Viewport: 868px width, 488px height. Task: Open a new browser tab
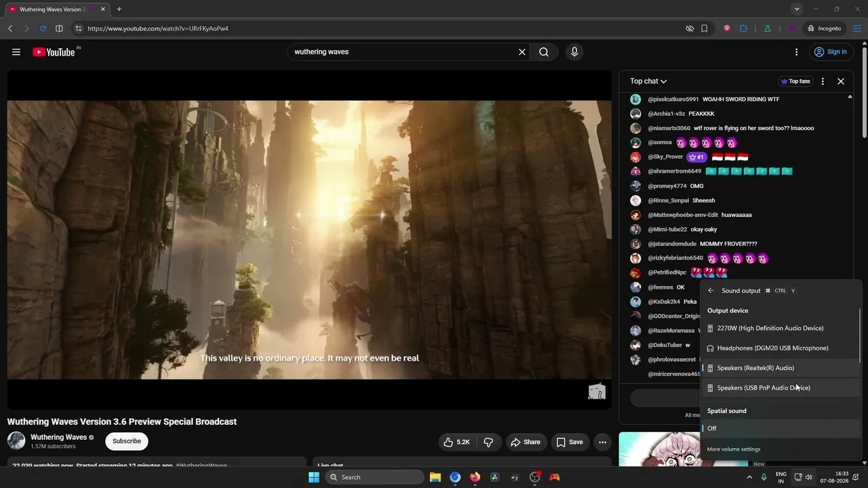click(119, 9)
